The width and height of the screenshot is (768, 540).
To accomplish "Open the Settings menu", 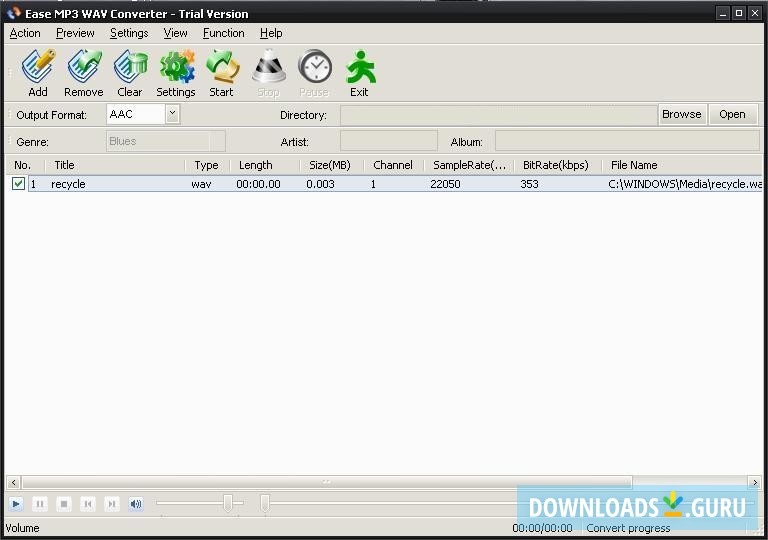I will (129, 33).
